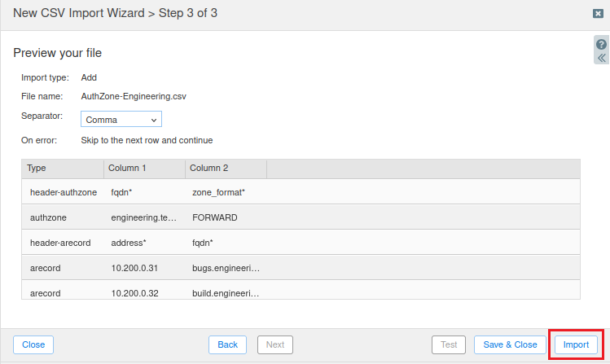Select the Column 2 header
610x364 pixels.
(226, 169)
